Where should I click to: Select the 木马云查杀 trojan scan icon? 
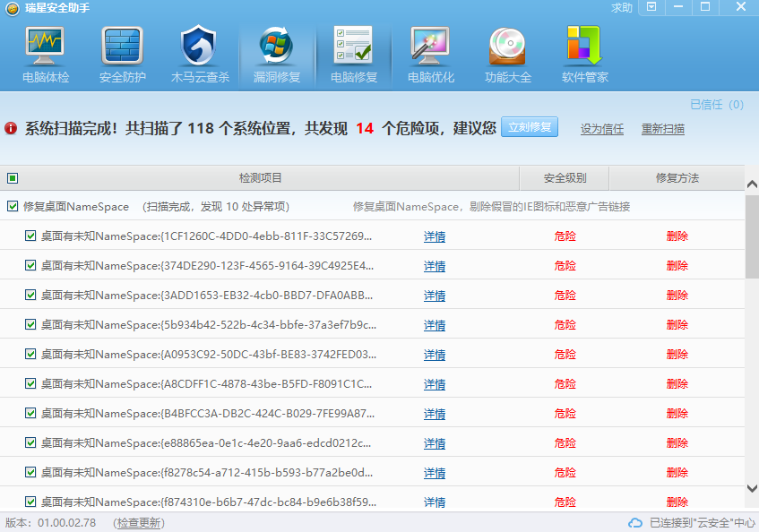pos(199,47)
